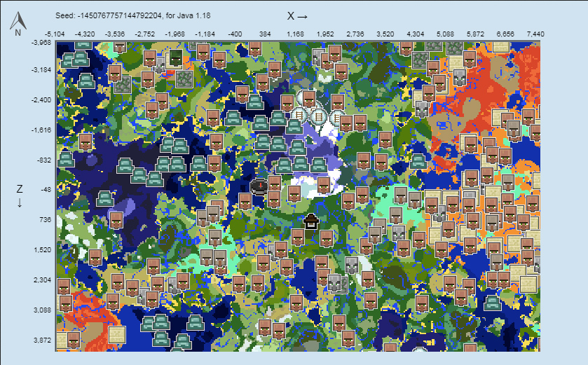Click the woodland mansion icon
The height and width of the screenshot is (365, 588).
coord(175,58)
